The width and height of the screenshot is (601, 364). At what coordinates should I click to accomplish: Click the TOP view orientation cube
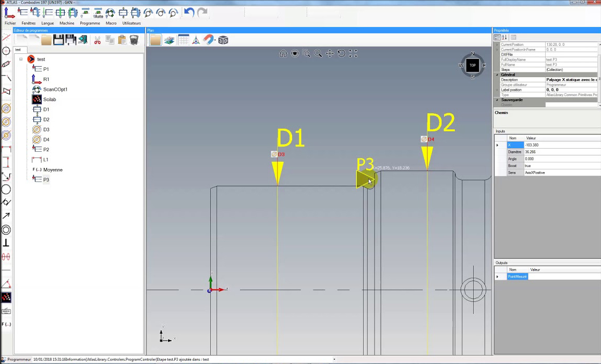[x=473, y=65]
